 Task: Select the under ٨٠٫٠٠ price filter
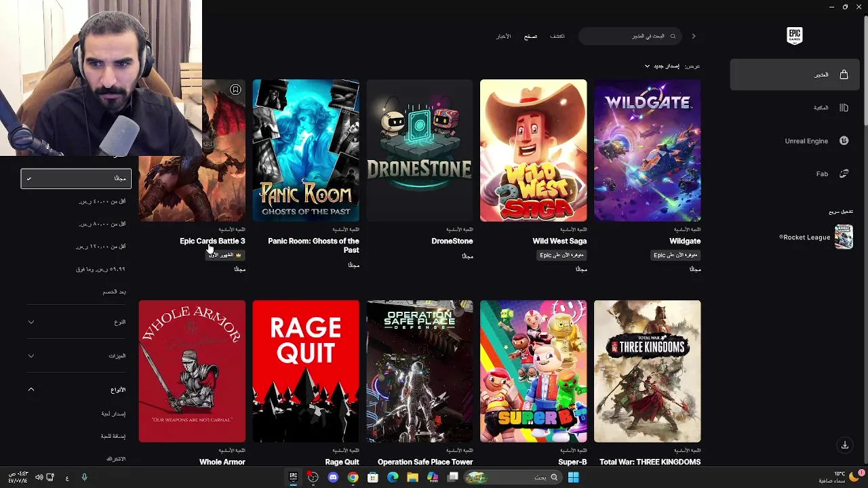point(102,224)
